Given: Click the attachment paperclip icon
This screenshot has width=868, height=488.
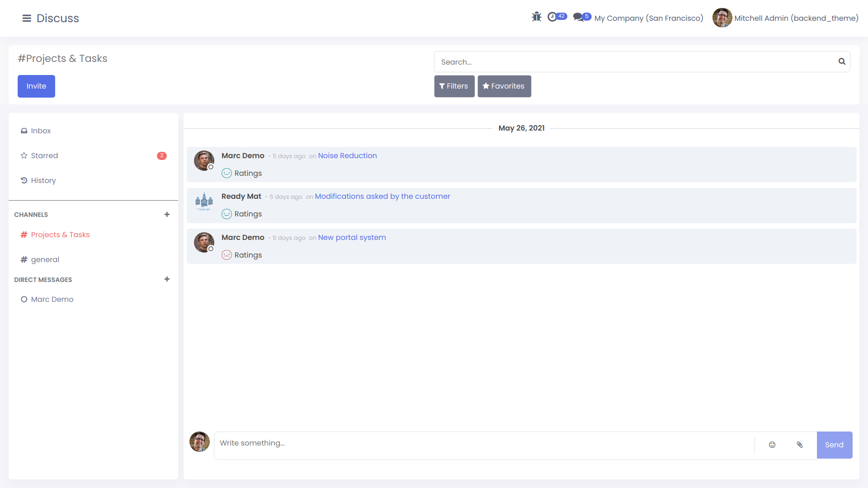Looking at the screenshot, I should coord(800,445).
